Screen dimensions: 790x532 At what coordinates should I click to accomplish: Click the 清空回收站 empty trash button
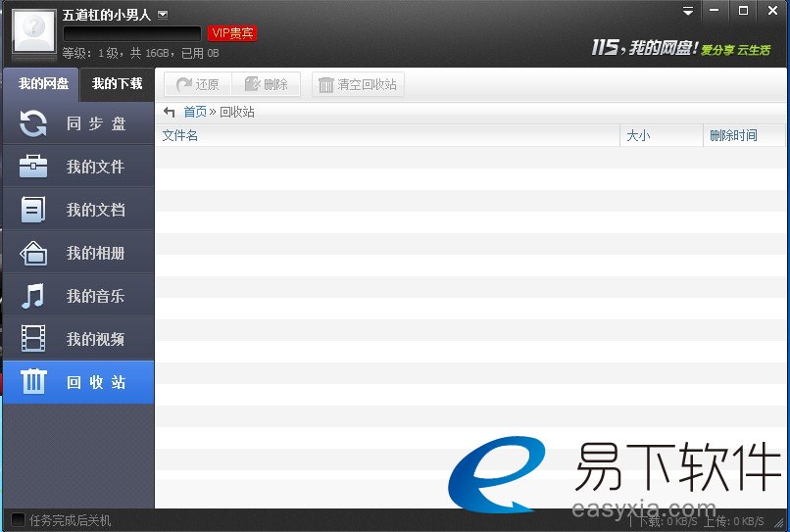[x=358, y=85]
